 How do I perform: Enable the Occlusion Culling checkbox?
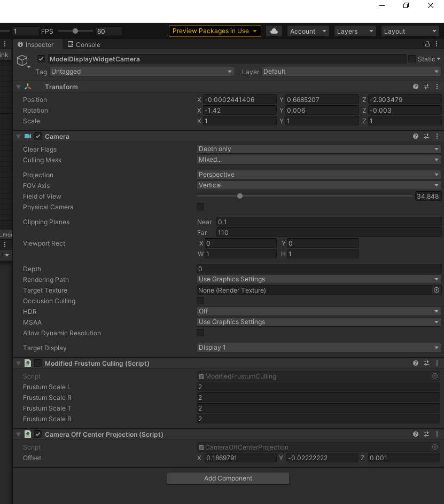click(x=200, y=301)
